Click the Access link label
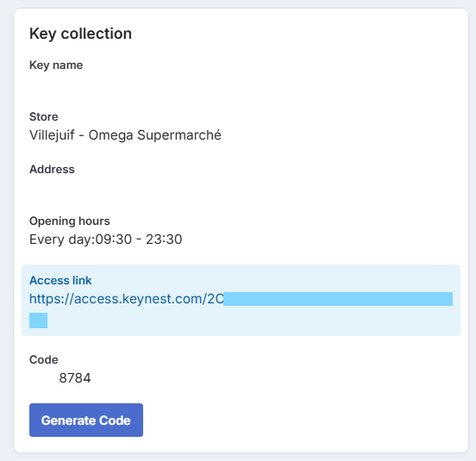 point(60,281)
